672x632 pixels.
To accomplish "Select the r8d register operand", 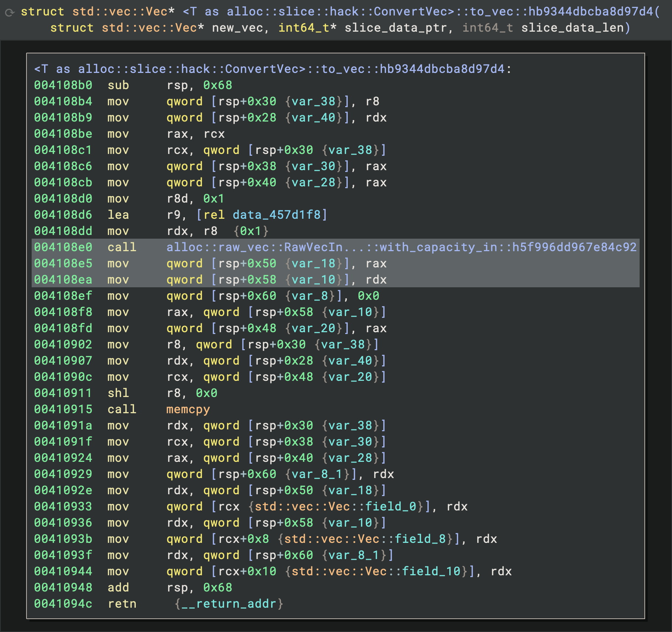I will click(x=177, y=199).
